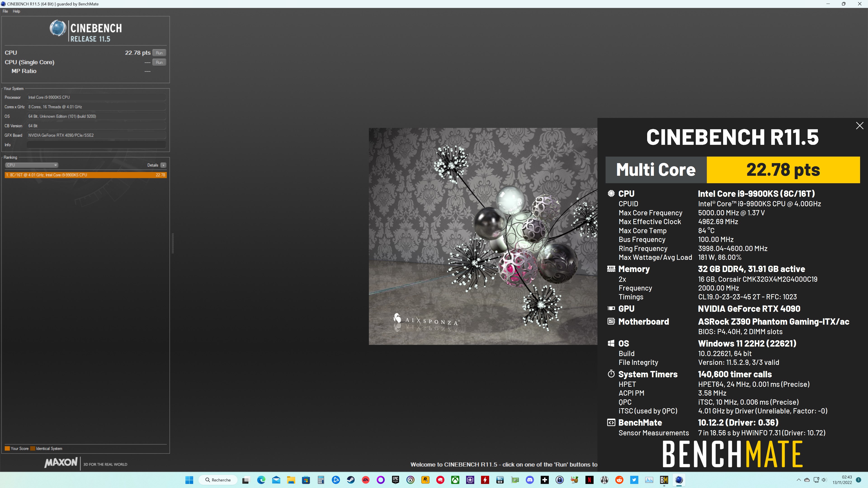Click the BENCHMATE logo at overlay bottom
The image size is (868, 488).
pyautogui.click(x=733, y=454)
